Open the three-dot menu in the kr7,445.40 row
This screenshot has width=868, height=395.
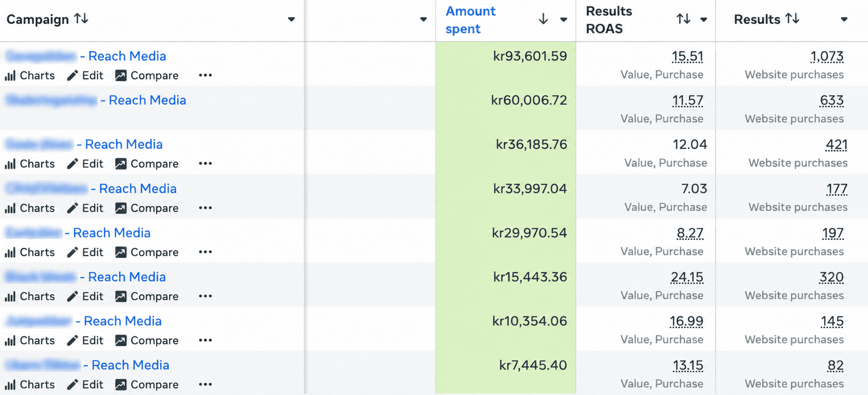(x=205, y=384)
